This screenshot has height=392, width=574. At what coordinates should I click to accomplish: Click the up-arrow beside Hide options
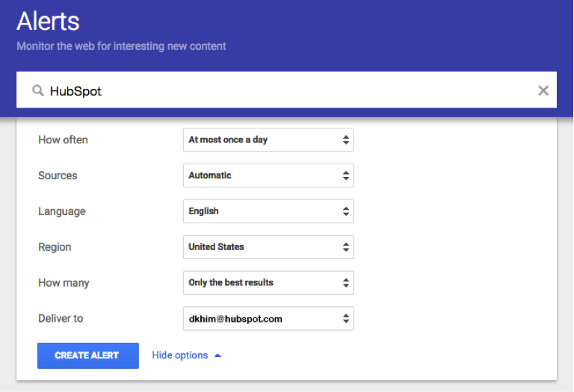coord(217,355)
